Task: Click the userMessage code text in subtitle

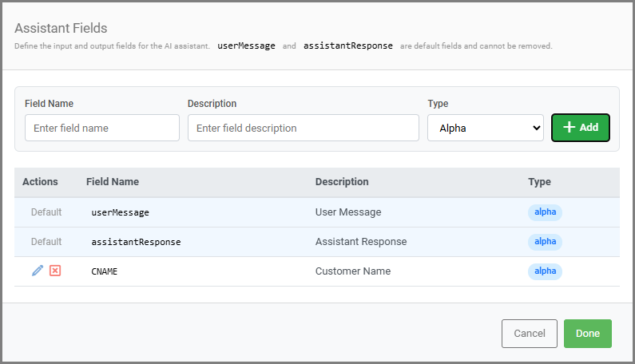Action: coord(246,45)
